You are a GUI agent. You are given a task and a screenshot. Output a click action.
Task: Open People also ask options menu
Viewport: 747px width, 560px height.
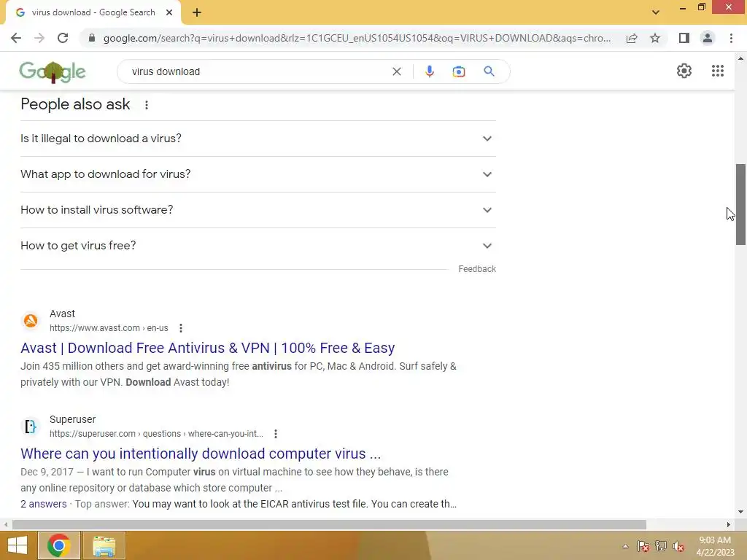coord(147,105)
